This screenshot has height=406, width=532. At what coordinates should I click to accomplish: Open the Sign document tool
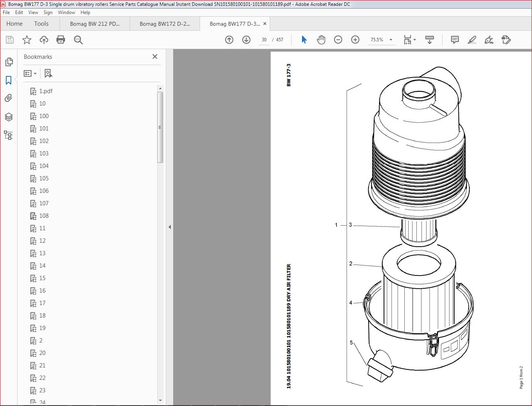point(489,40)
